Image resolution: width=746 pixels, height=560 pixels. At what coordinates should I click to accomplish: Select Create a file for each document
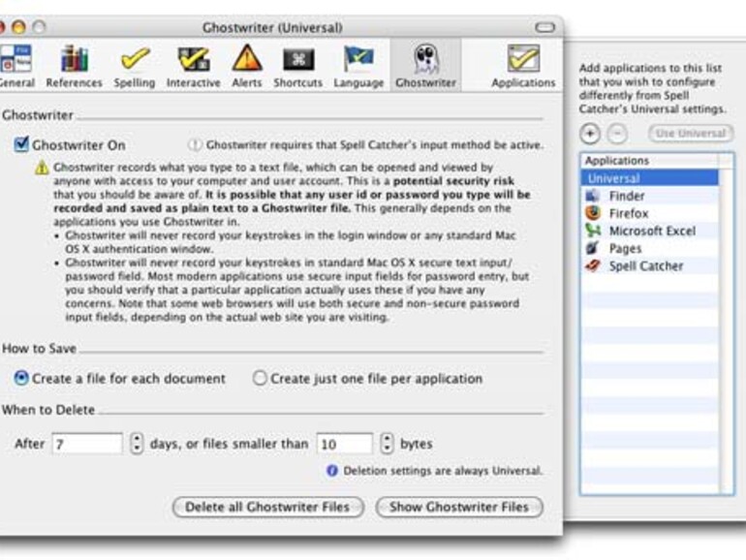[21, 378]
